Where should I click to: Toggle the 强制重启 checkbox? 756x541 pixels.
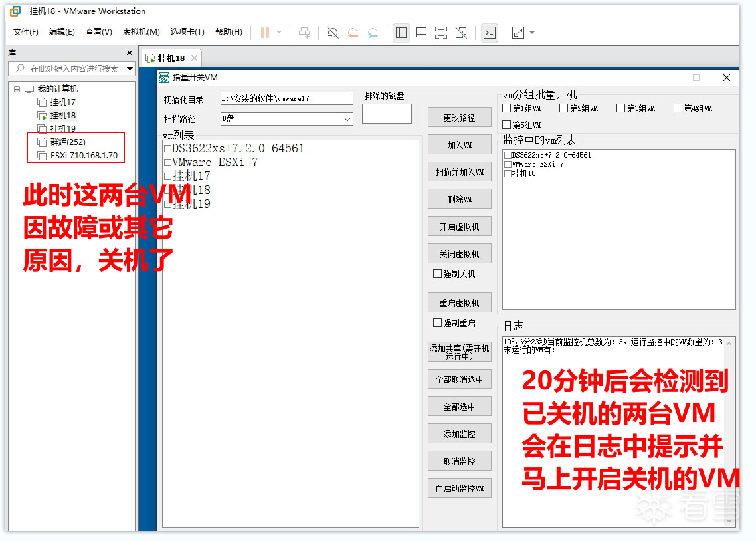point(437,322)
